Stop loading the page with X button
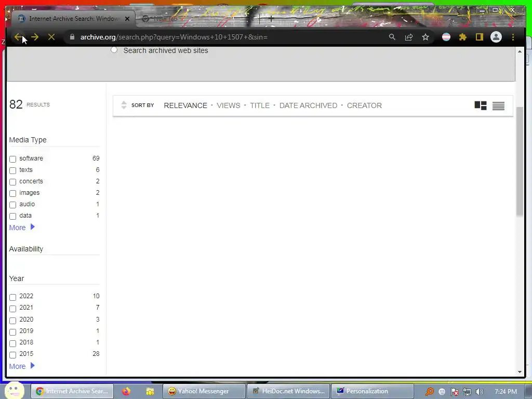The height and width of the screenshot is (399, 532). [51, 37]
